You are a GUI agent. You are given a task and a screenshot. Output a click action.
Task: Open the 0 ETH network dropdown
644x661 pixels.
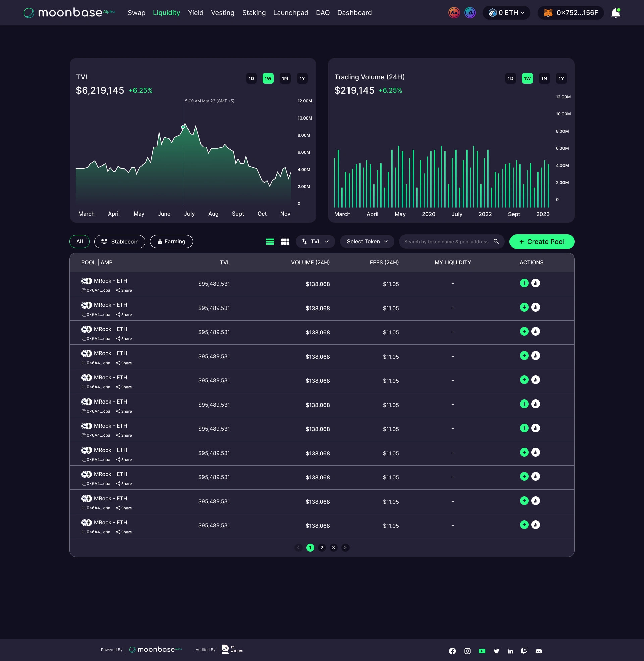click(x=506, y=13)
